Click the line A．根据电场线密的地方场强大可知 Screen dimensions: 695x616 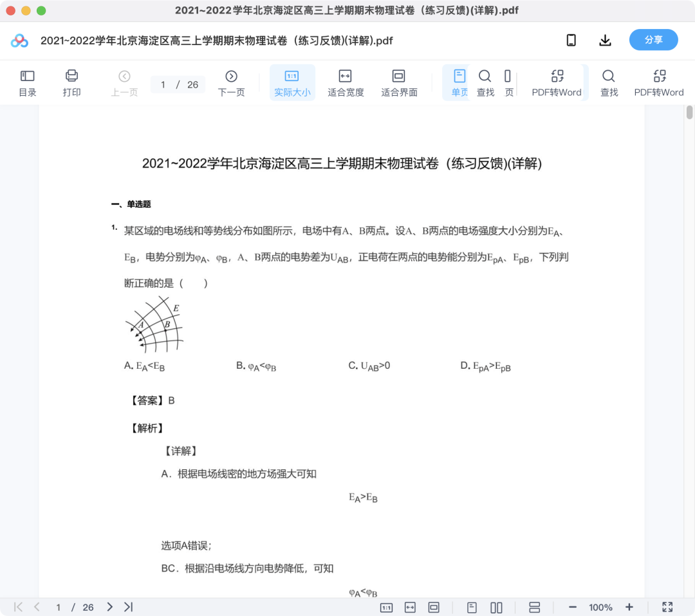[x=239, y=474]
